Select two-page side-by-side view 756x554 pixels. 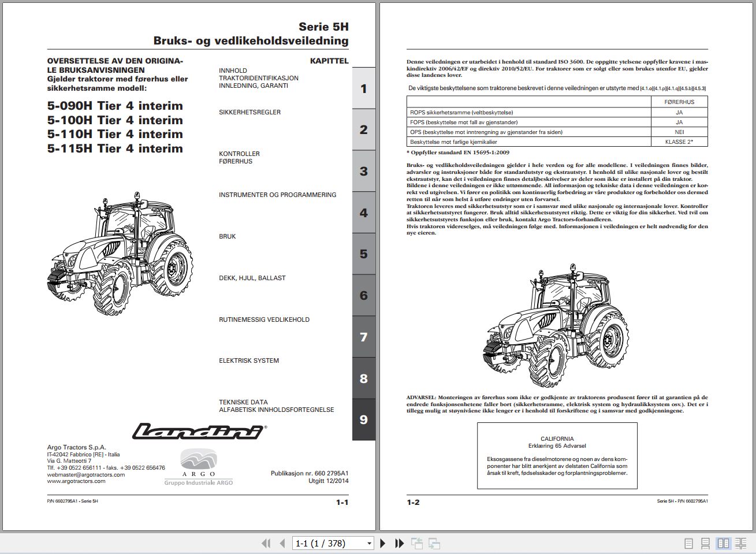pos(723,544)
